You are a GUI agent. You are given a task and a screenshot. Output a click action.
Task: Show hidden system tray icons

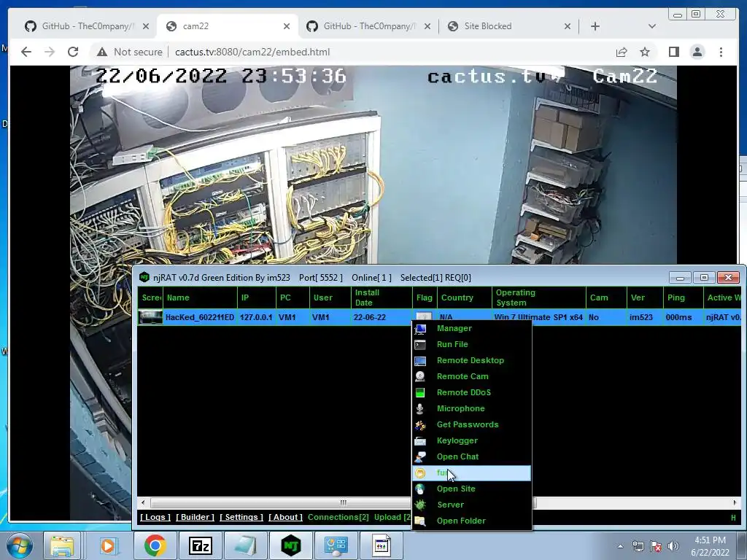point(620,546)
